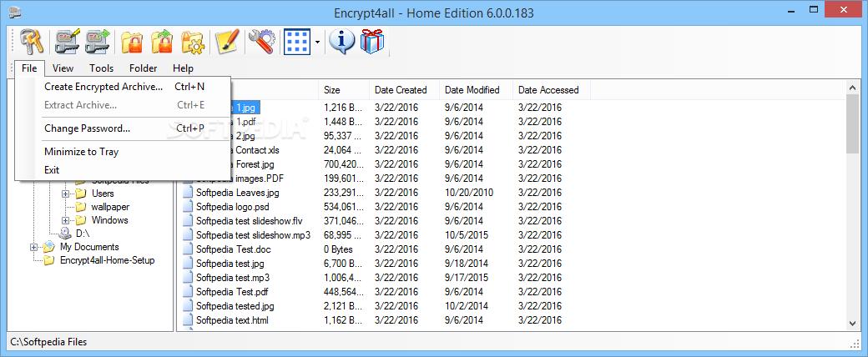The image size is (868, 357).
Task: Open the view mode dropdown arrow
Action: [x=318, y=42]
